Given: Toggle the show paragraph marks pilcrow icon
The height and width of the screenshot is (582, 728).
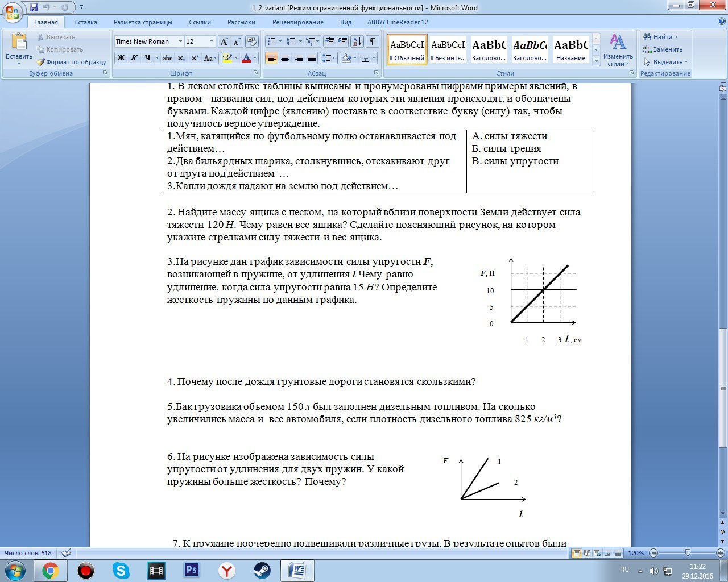Looking at the screenshot, I should point(372,41).
